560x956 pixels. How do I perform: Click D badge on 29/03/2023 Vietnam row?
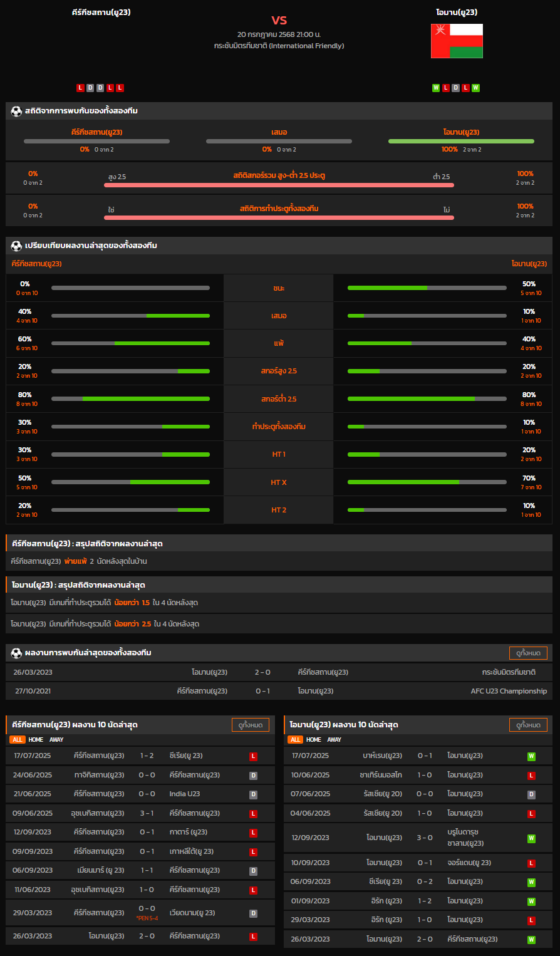(254, 913)
